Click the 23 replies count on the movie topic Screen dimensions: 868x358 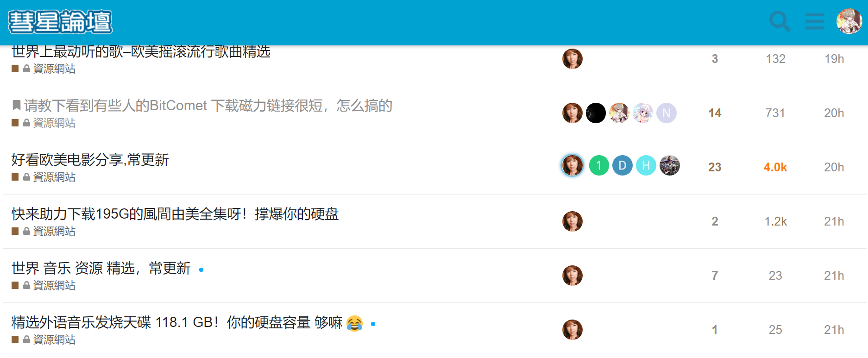(x=715, y=167)
